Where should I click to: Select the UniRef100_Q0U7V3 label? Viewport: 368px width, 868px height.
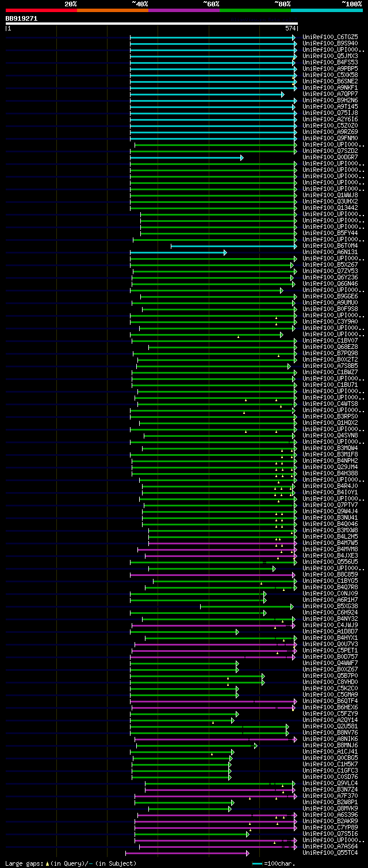click(330, 644)
